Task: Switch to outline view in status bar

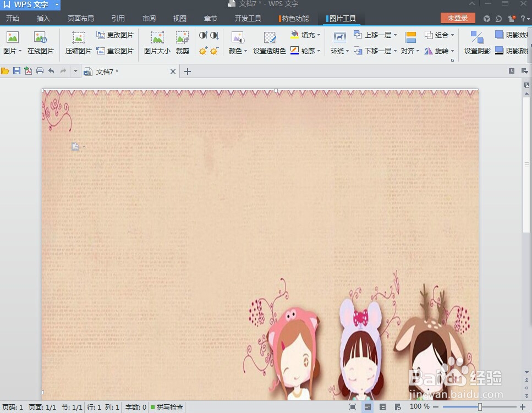Action: point(382,407)
